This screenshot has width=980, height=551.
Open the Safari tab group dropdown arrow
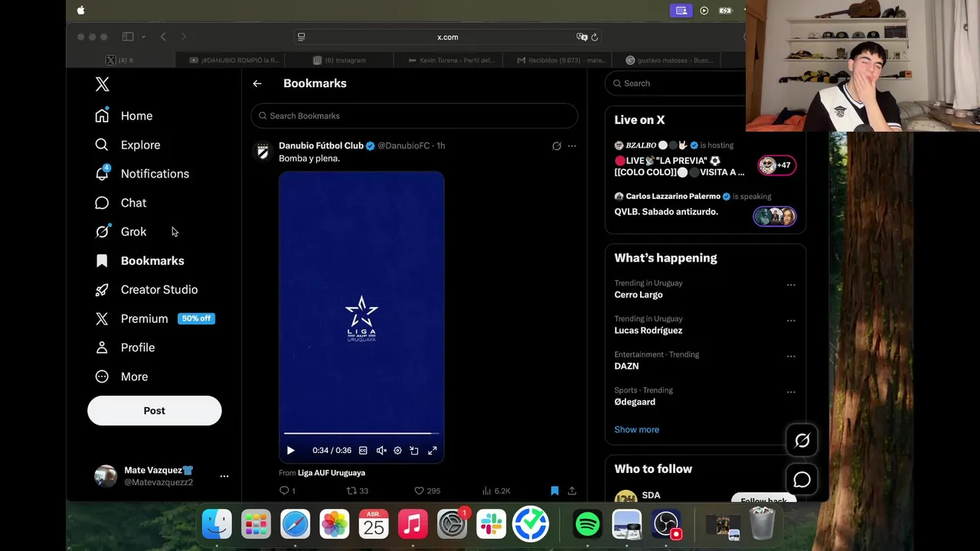click(x=143, y=37)
